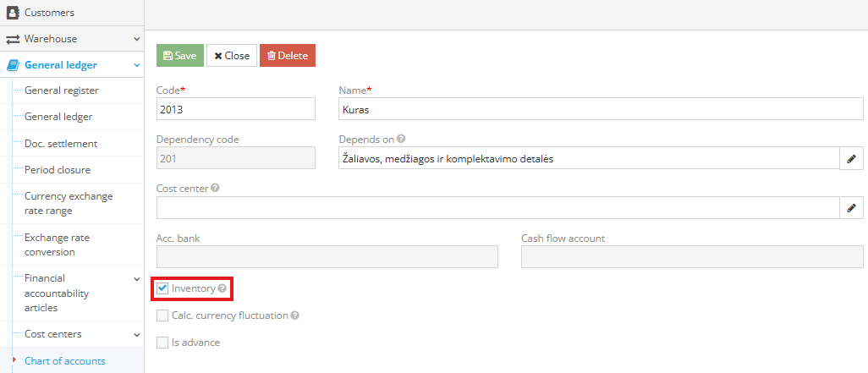The height and width of the screenshot is (373, 868).
Task: Click pencil edit icon for Depends on
Action: pyautogui.click(x=851, y=158)
